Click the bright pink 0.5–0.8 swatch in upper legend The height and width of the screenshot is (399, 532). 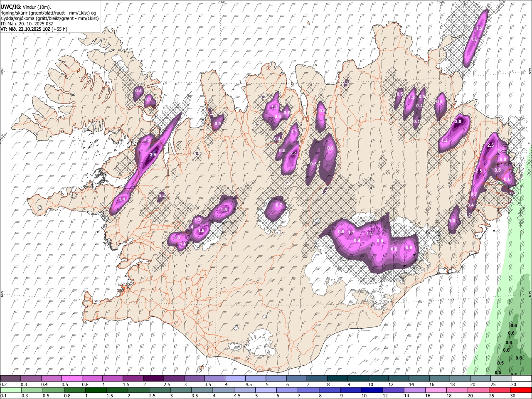[x=71, y=379]
